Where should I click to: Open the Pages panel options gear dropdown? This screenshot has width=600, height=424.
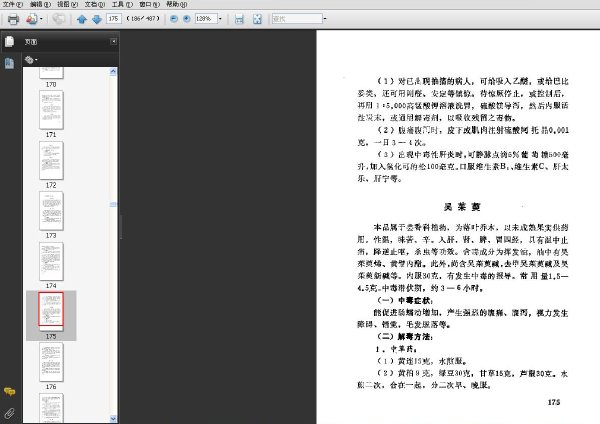[x=31, y=60]
